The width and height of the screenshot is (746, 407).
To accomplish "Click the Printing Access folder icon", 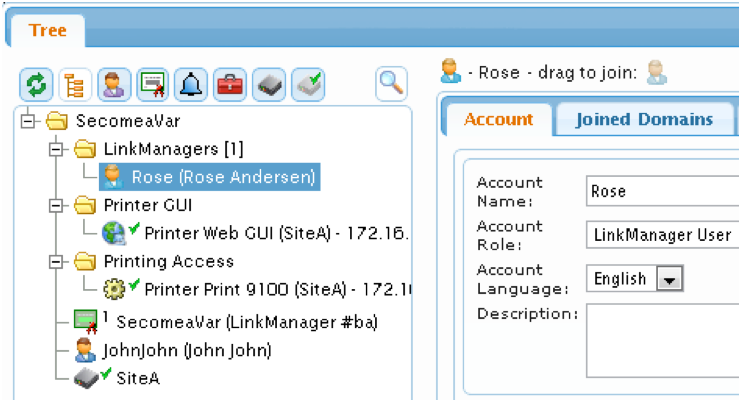I will point(85,261).
